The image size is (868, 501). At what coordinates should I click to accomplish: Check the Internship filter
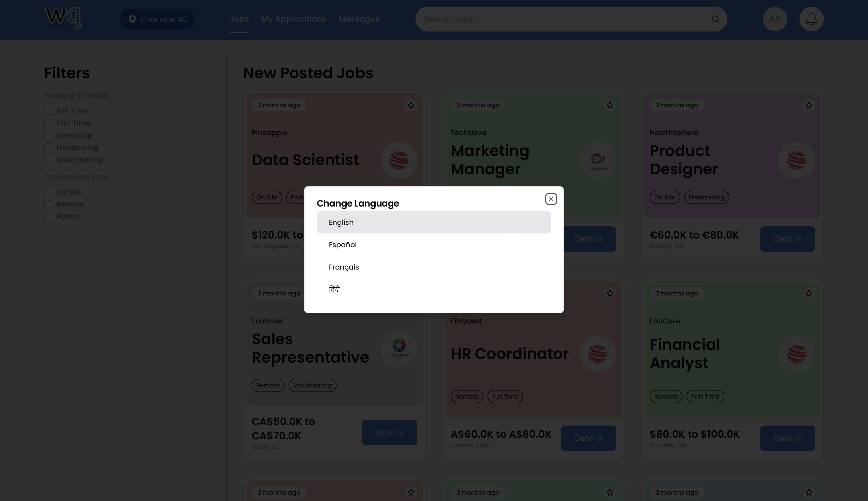point(48,135)
